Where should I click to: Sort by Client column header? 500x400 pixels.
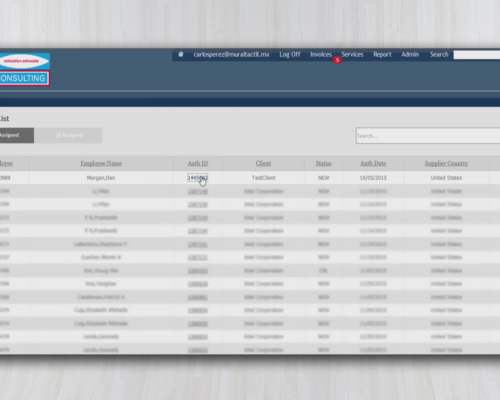tap(263, 163)
